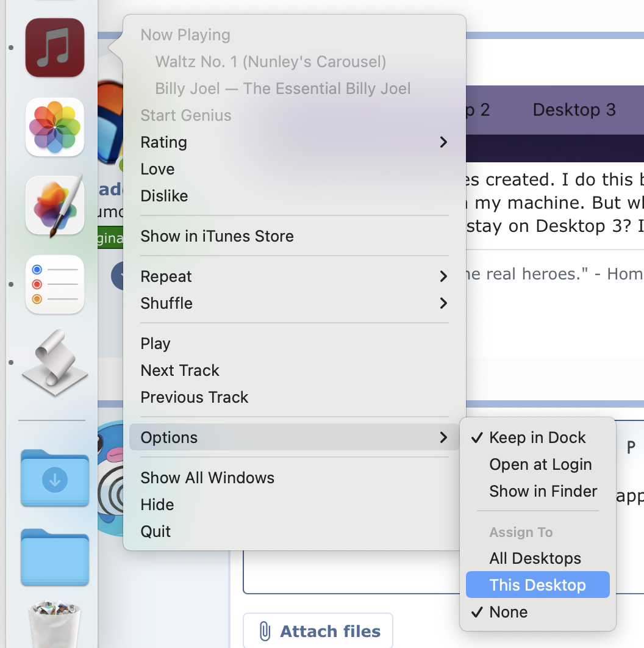The image size is (644, 648).
Task: Expand the Repeat submenu
Action: (294, 276)
